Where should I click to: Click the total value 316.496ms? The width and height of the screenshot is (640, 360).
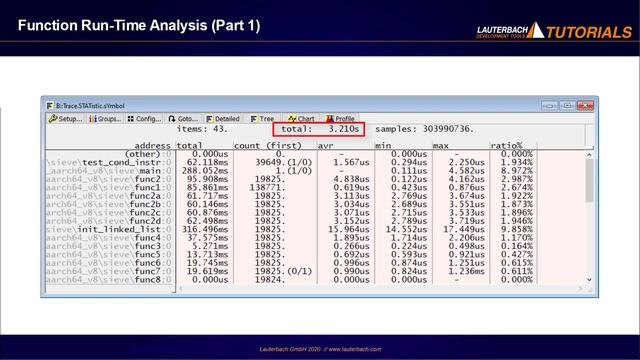coord(205,229)
